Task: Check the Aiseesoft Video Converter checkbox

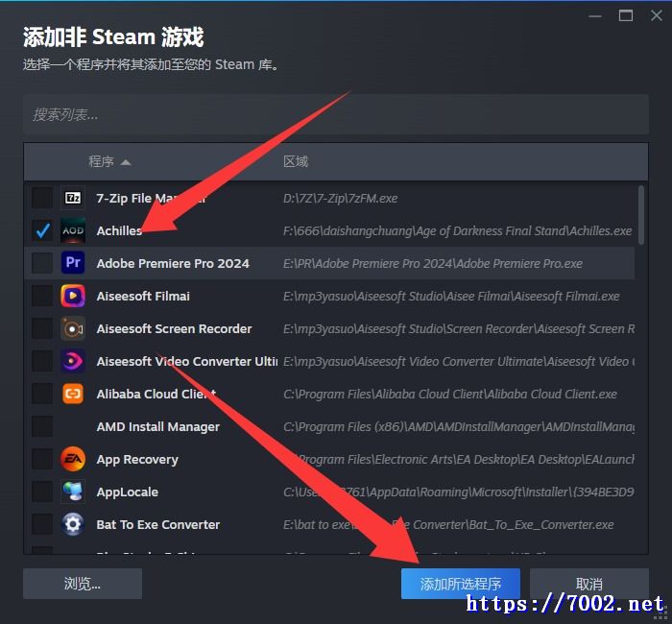Action: [42, 361]
